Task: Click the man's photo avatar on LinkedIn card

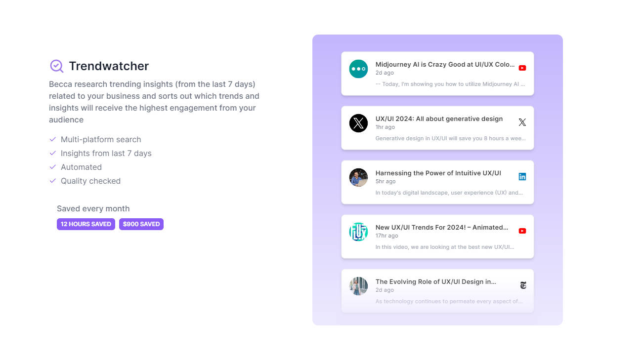Action: coord(358,177)
